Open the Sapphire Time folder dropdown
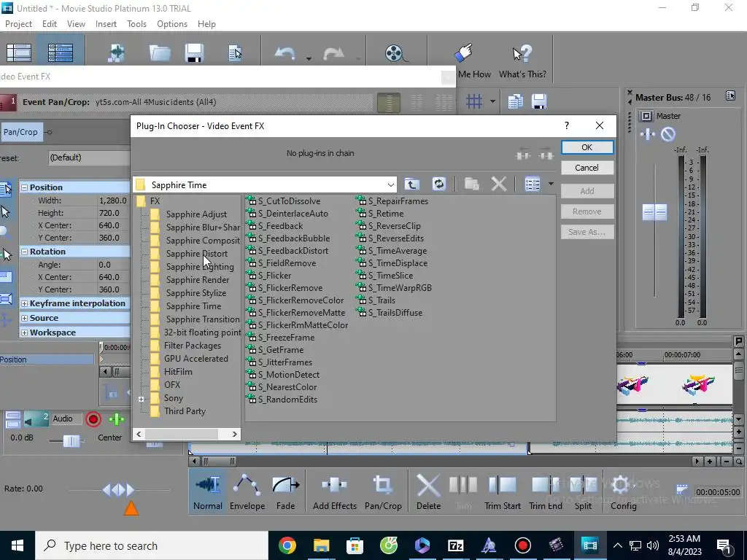This screenshot has width=747, height=560. [391, 184]
